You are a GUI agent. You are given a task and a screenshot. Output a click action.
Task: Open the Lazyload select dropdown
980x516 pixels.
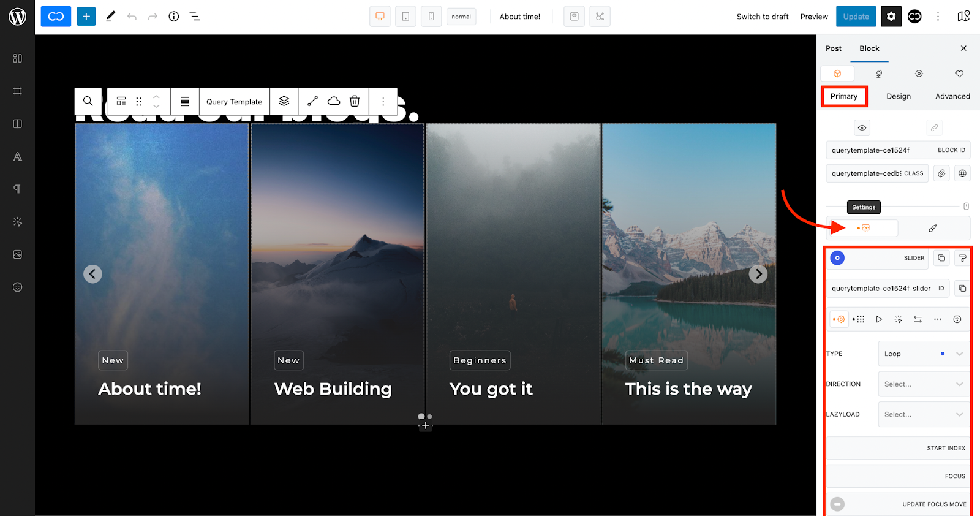coord(924,414)
